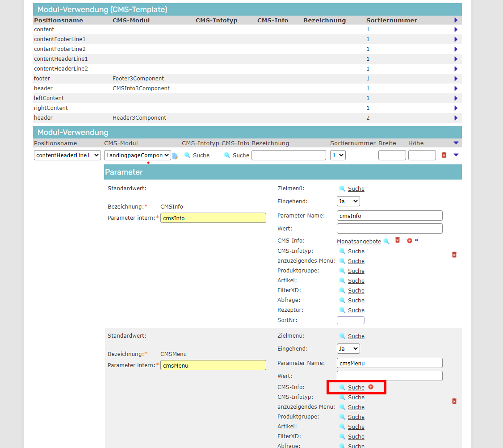Click the Monatsangebote link
This screenshot has height=448, width=503.
[359, 242]
